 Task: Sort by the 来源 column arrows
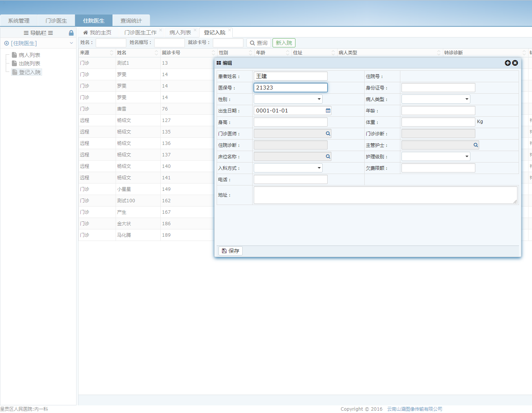[112, 53]
